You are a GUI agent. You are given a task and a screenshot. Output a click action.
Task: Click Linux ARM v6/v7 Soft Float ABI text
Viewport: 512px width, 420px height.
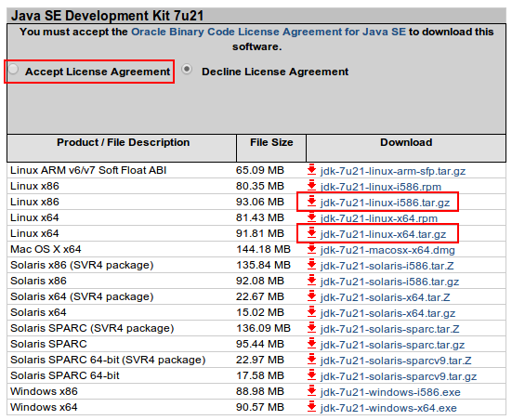point(88,170)
